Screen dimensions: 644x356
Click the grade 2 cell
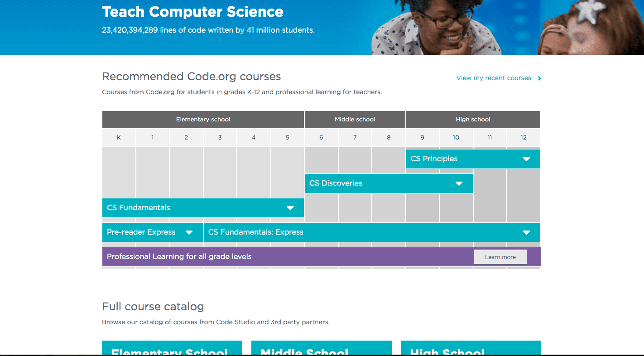[x=186, y=138]
